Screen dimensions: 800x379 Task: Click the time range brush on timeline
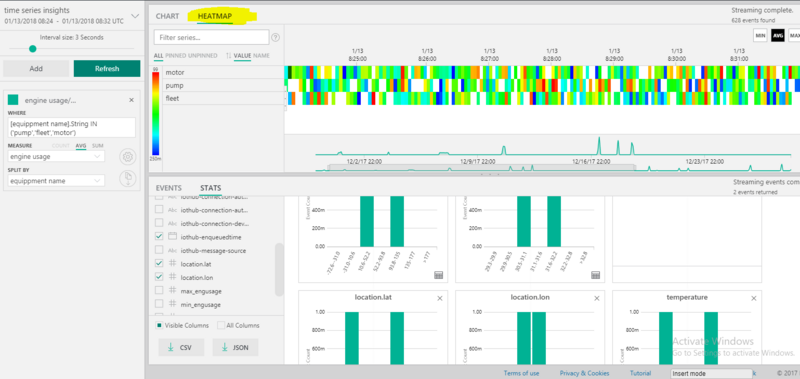point(482,167)
